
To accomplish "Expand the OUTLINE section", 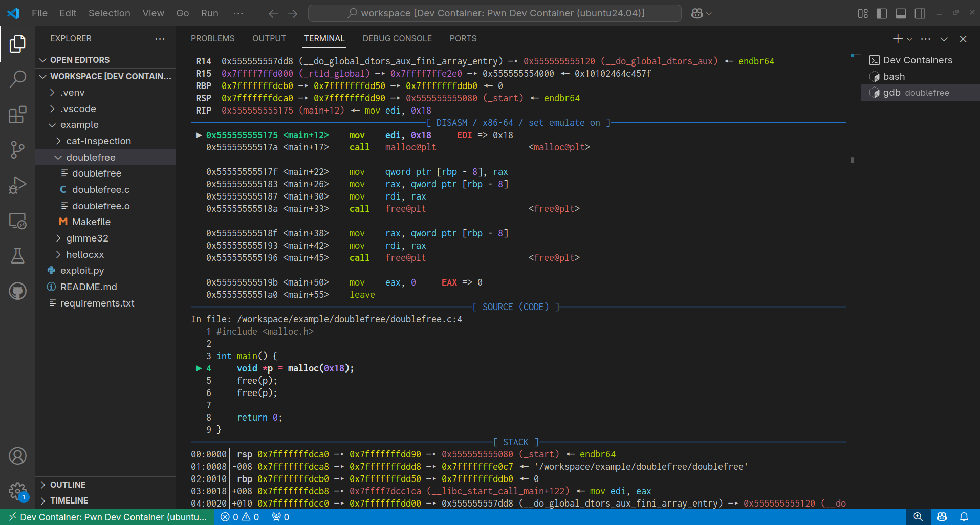I will pos(68,485).
